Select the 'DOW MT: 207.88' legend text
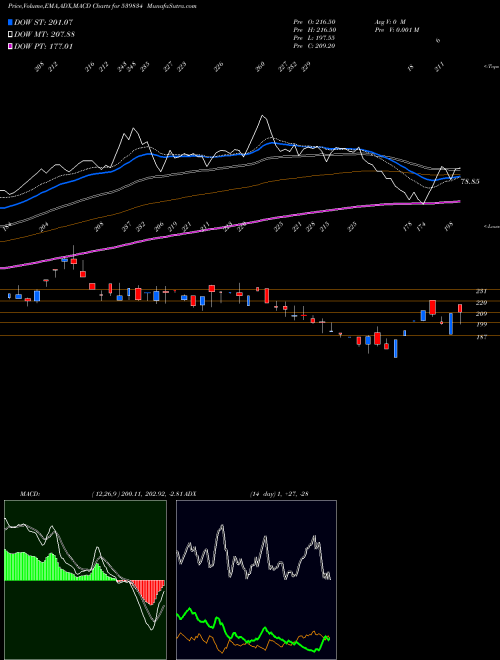The image size is (500, 660). 45,34
